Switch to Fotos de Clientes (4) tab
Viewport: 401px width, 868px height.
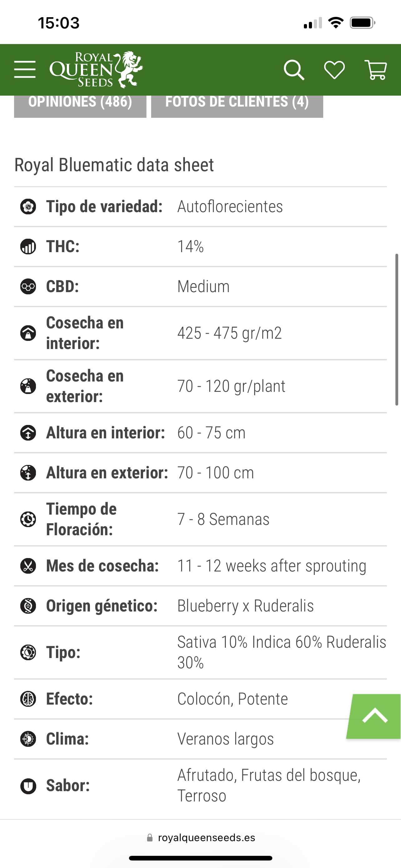[x=237, y=102]
